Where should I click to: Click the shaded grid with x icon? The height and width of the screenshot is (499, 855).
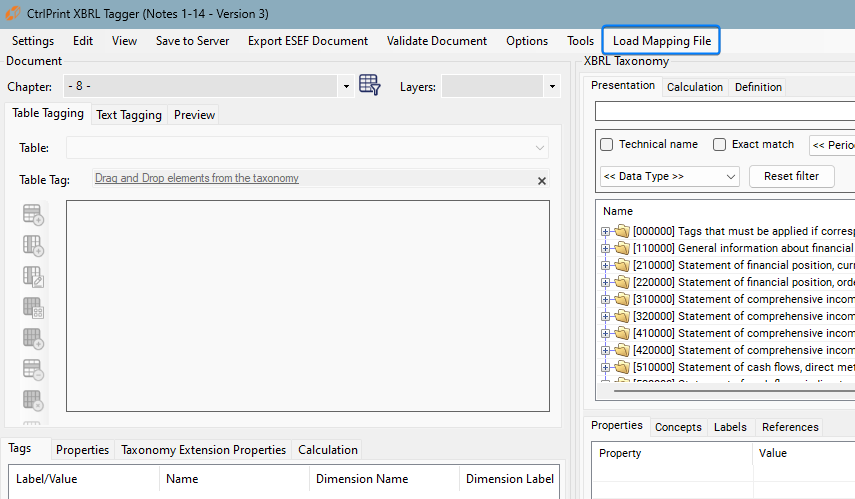tap(33, 400)
